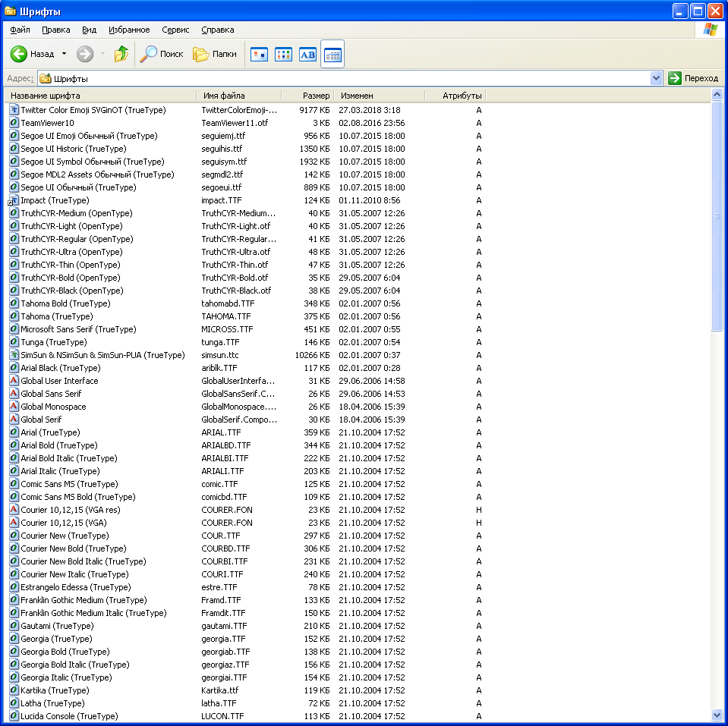Open the Forward button history dropdown

102,54
